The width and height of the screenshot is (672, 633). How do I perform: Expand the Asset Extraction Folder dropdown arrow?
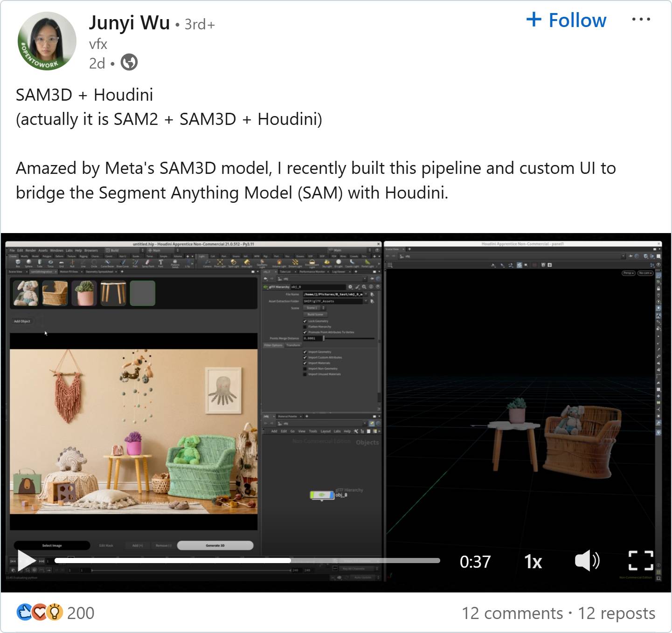coord(366,301)
